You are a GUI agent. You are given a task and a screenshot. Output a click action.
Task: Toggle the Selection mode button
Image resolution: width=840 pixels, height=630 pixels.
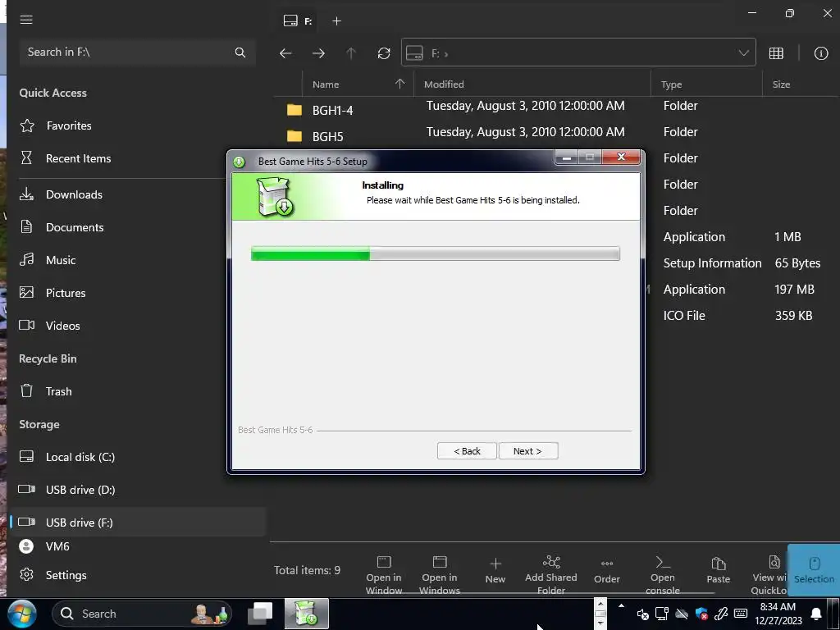[x=814, y=570]
